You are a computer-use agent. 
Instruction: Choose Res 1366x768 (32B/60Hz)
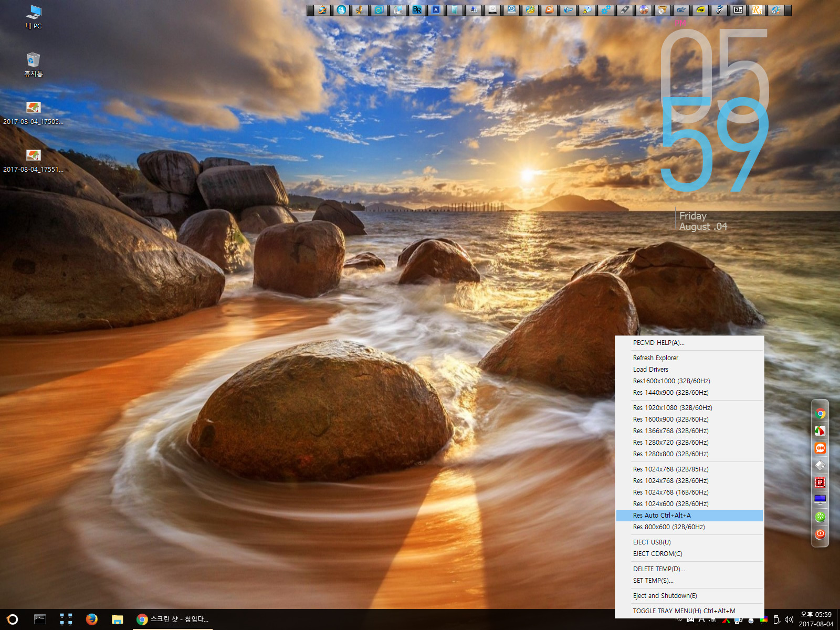click(x=689, y=431)
